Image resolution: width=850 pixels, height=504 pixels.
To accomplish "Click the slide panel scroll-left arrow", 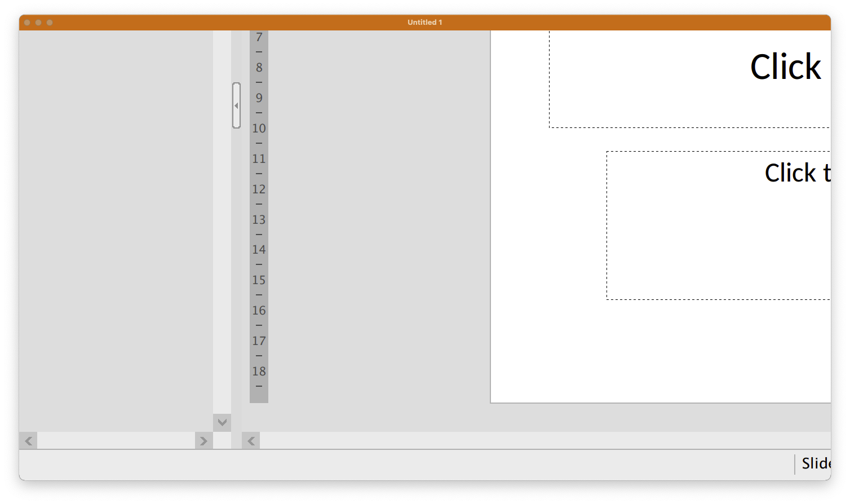I will pyautogui.click(x=28, y=441).
